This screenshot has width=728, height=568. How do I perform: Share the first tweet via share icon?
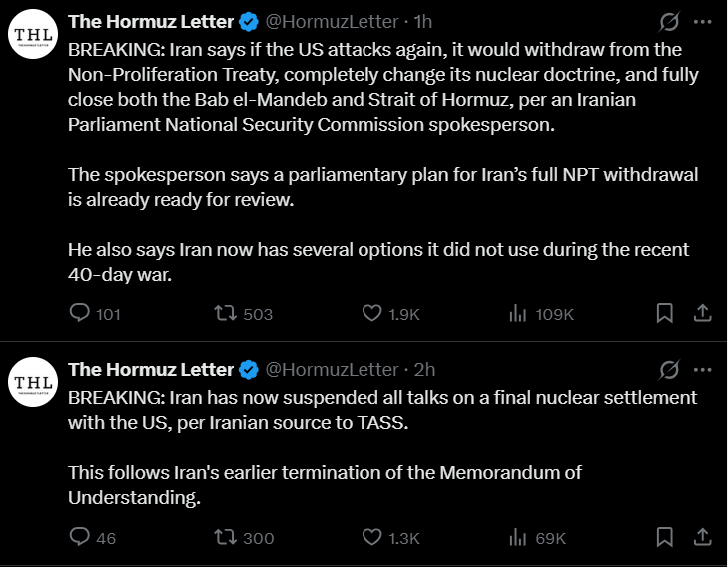(x=703, y=313)
